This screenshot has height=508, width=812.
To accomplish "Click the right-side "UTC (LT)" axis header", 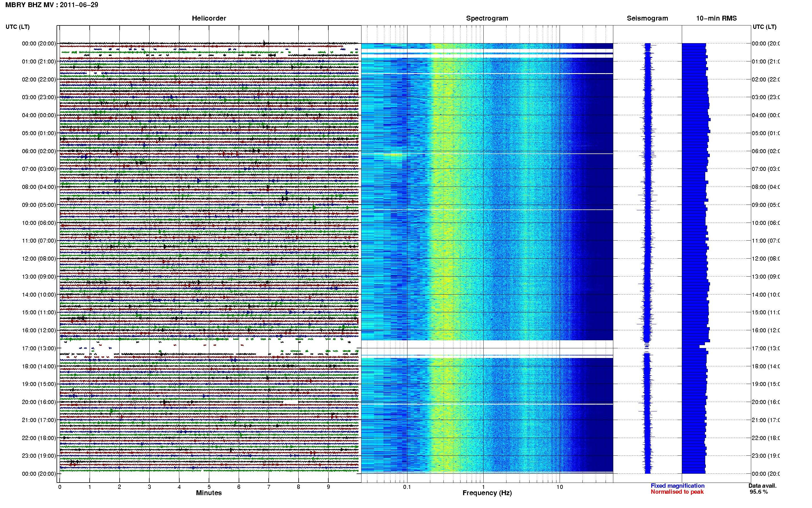I will (x=764, y=27).
